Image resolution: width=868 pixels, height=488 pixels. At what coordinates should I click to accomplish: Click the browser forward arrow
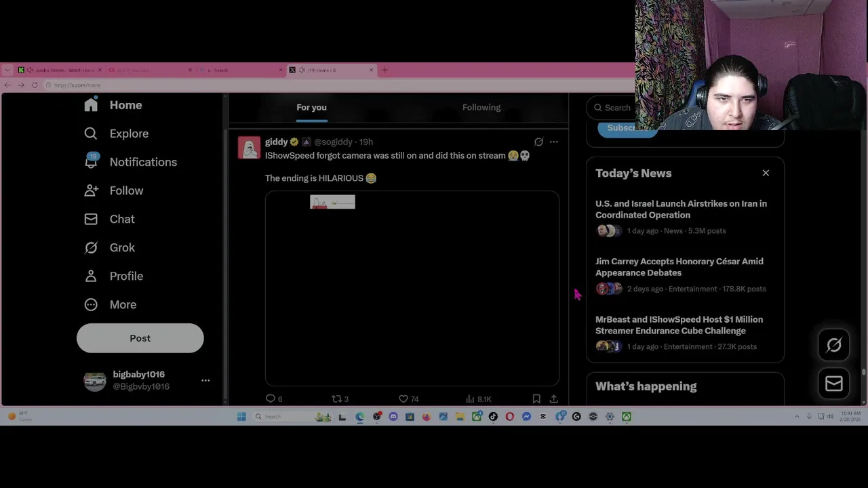21,85
